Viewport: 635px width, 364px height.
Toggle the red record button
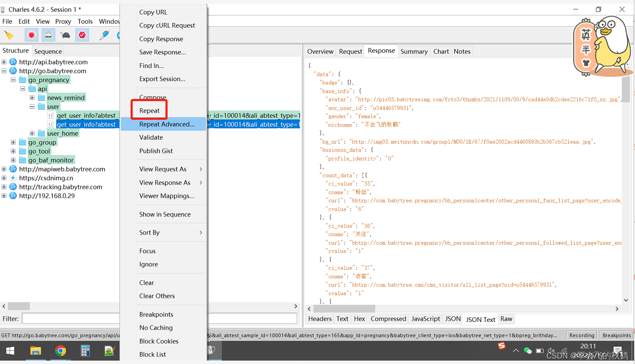pos(31,35)
